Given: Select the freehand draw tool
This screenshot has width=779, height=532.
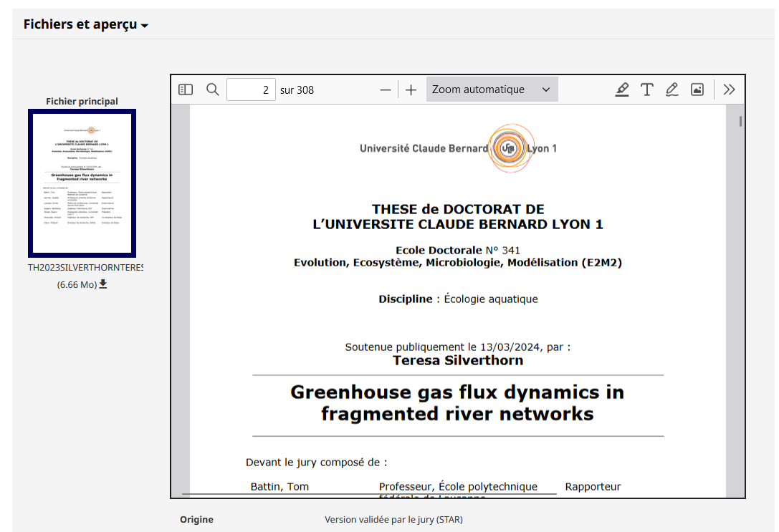Looking at the screenshot, I should click(x=672, y=90).
